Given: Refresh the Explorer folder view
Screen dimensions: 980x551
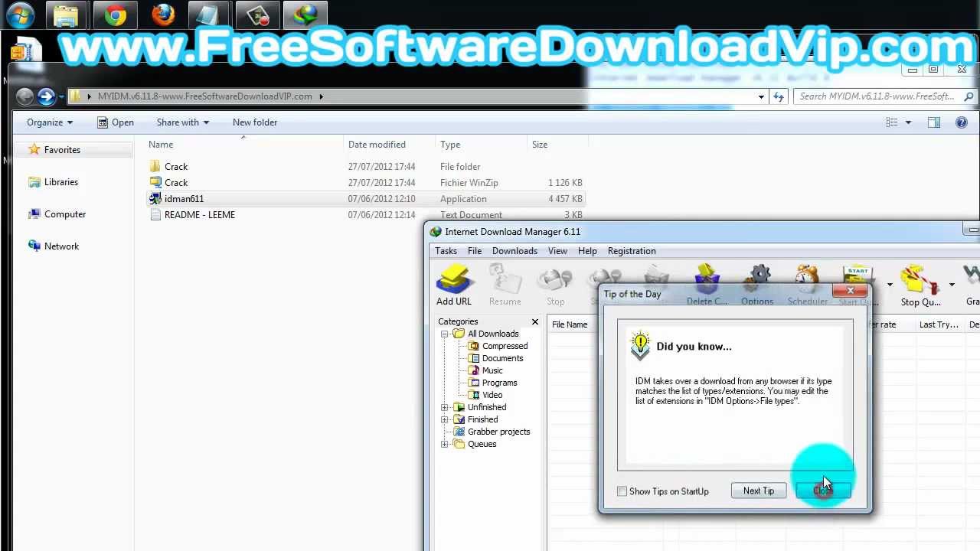Looking at the screenshot, I should point(779,96).
